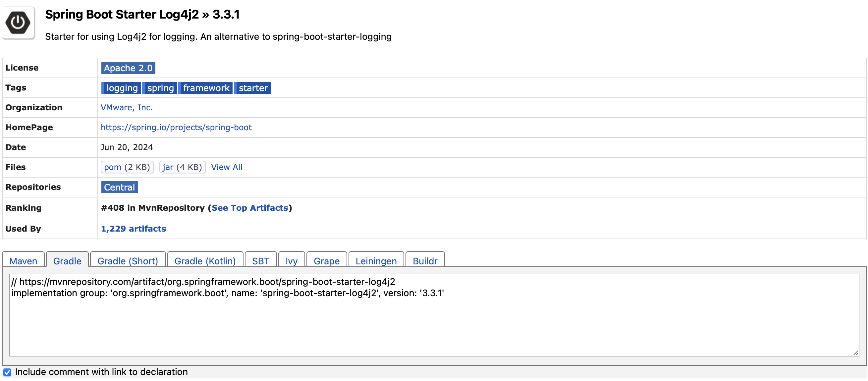Download the pom (2 KB) file
This screenshot has height=381, width=868.
[x=127, y=167]
